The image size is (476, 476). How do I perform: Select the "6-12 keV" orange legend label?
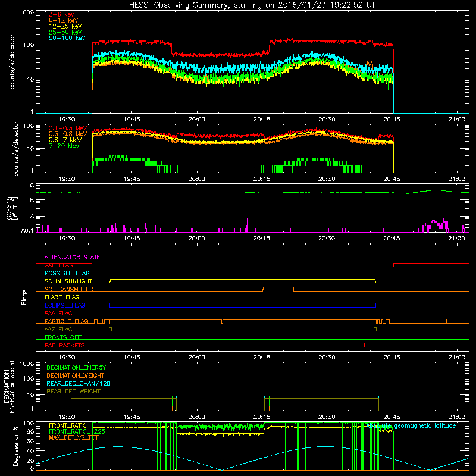click(64, 20)
